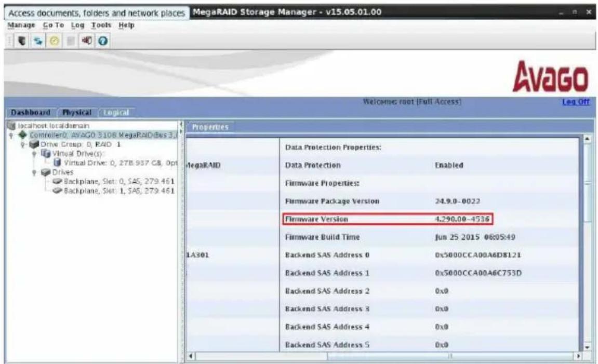Click the Virtual Drive 0 cylinder icon
The width and height of the screenshot is (598, 364).
click(57, 163)
